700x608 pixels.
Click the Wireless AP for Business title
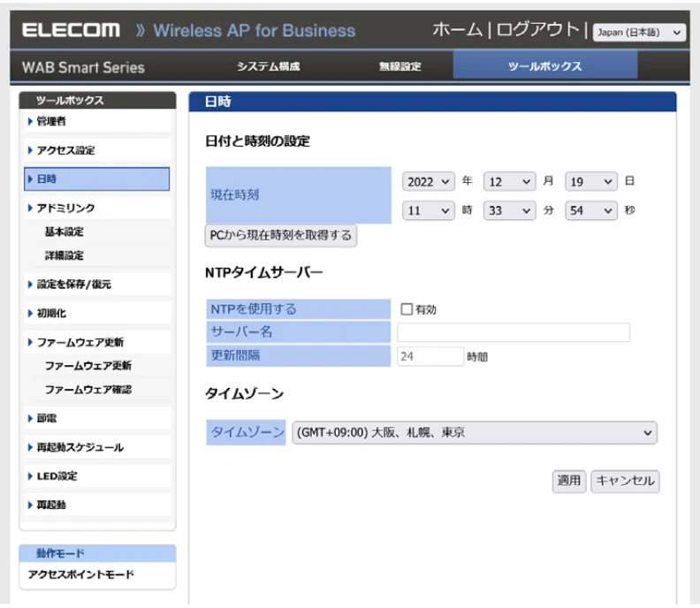(x=255, y=30)
